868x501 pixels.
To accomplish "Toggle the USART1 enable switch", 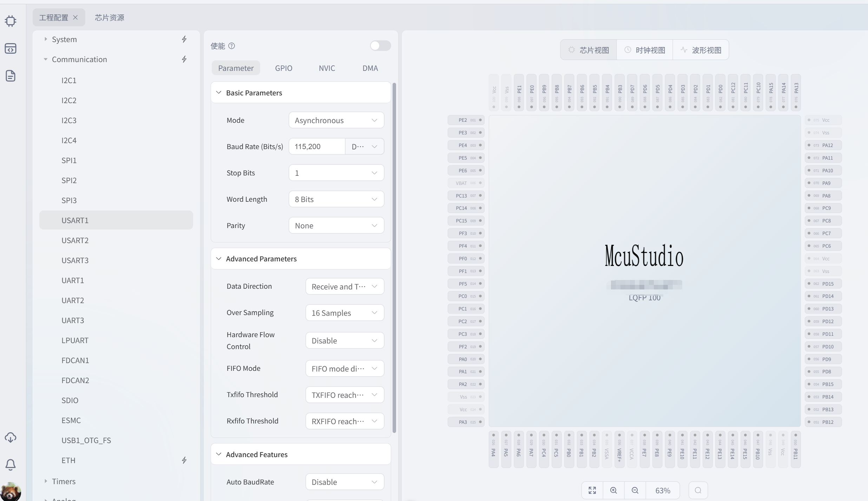I will [x=380, y=46].
